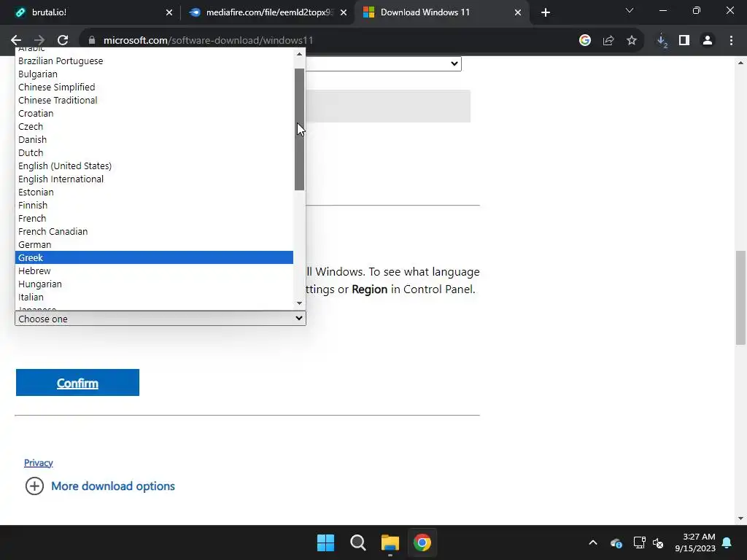Open the notification bell icon
The width and height of the screenshot is (747, 560).
(x=727, y=542)
